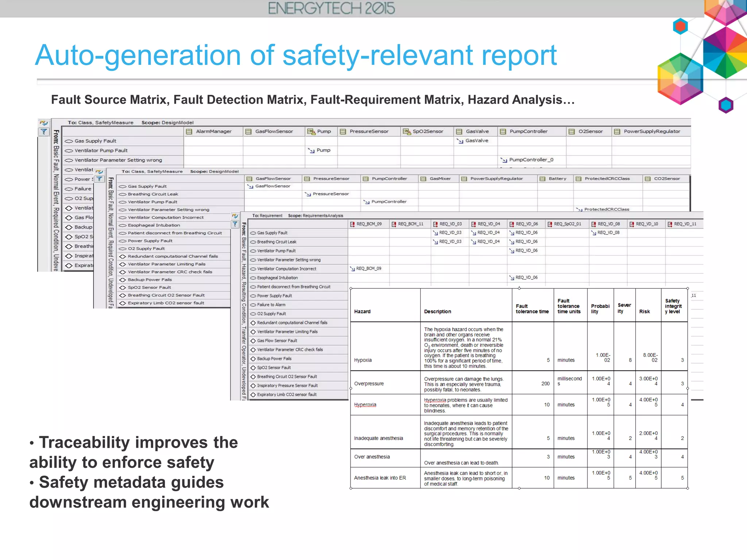Image resolution: width=747 pixels, height=560 pixels.
Task: Select the REQ_VD_06 column header
Action: [x=526, y=224]
